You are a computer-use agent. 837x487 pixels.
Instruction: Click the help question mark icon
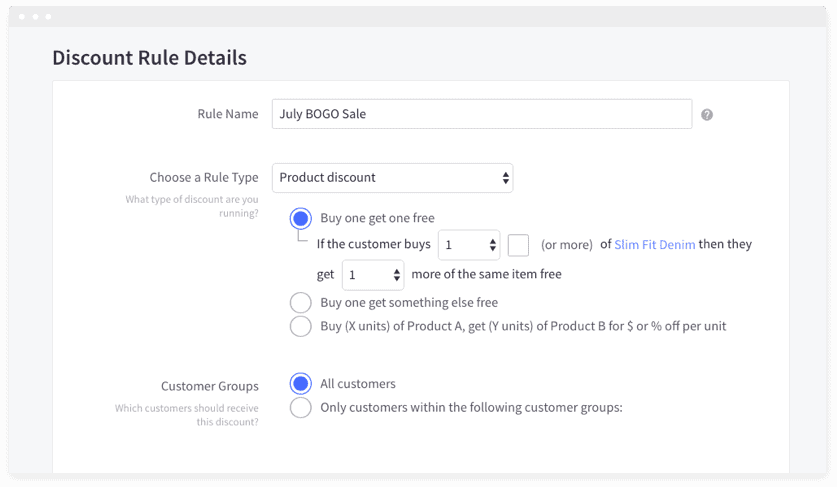[707, 115]
